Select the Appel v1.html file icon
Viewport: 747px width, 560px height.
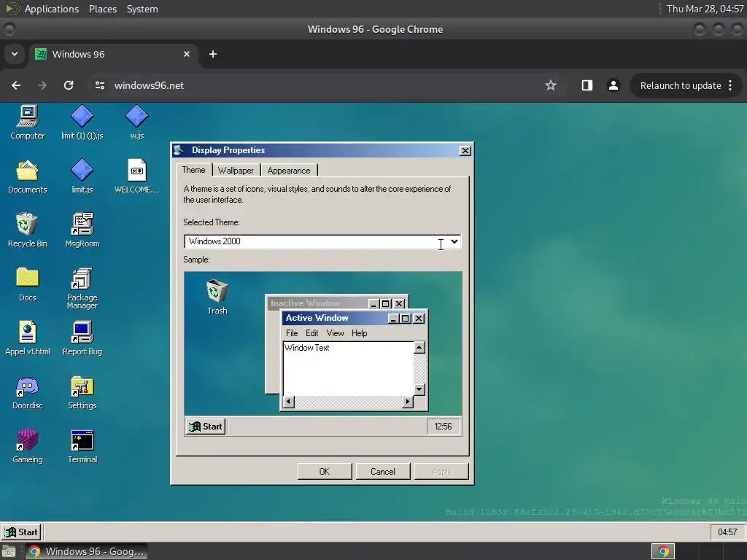tap(28, 338)
